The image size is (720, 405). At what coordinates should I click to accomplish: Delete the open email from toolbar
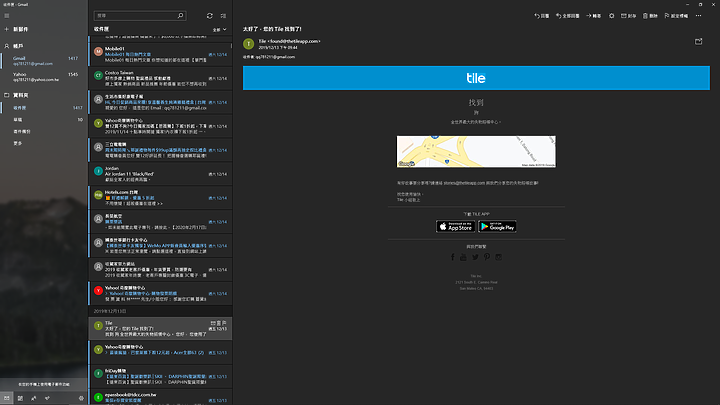tap(650, 16)
